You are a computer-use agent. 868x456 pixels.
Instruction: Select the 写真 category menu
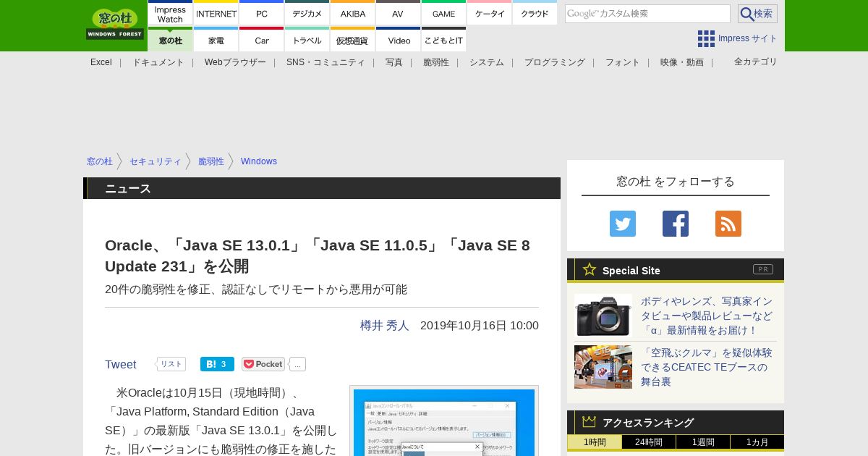394,62
